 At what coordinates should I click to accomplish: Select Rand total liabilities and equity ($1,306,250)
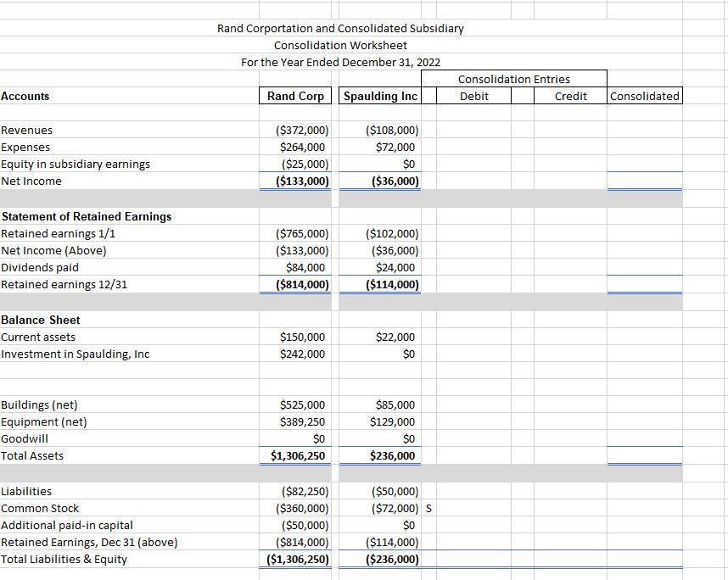(298, 559)
